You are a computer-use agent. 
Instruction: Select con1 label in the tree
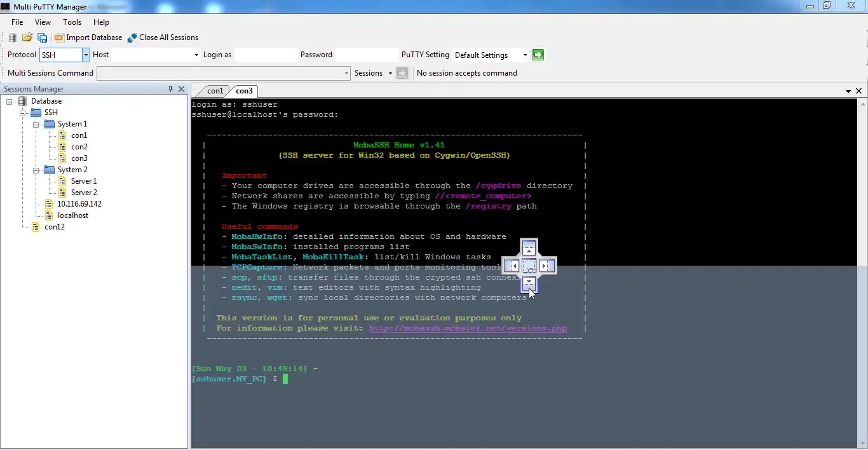79,135
